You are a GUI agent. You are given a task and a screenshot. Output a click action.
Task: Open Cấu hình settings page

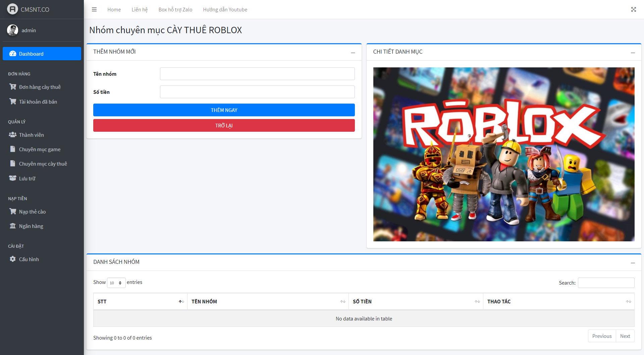(42, 259)
